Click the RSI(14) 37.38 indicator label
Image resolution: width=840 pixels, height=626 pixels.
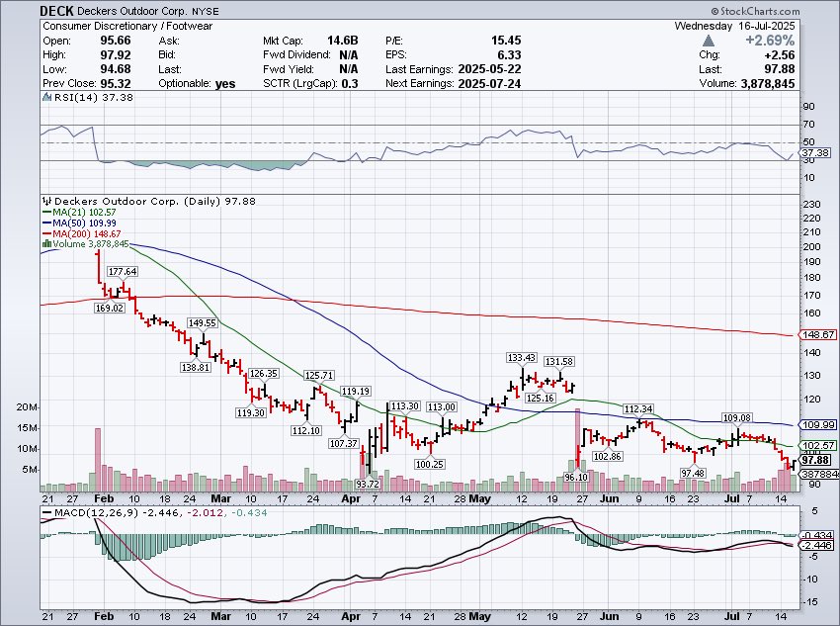tap(92, 97)
